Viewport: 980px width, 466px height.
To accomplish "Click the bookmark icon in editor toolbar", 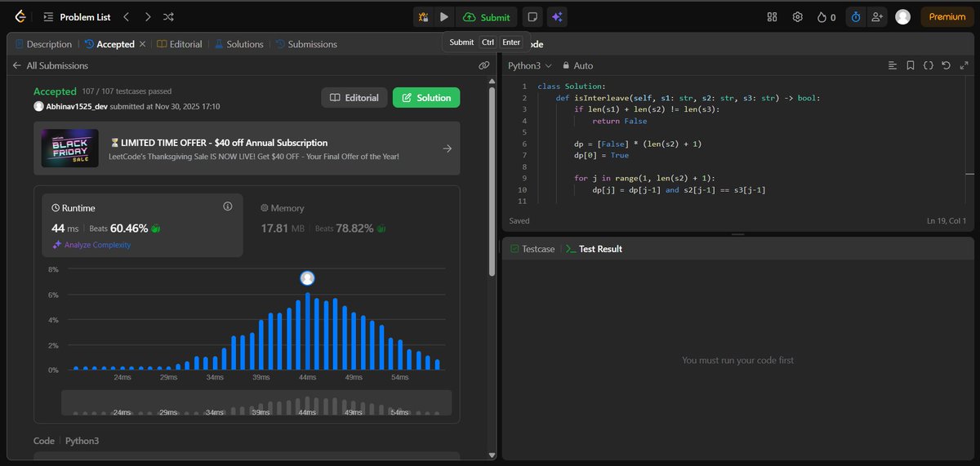I will [x=911, y=65].
